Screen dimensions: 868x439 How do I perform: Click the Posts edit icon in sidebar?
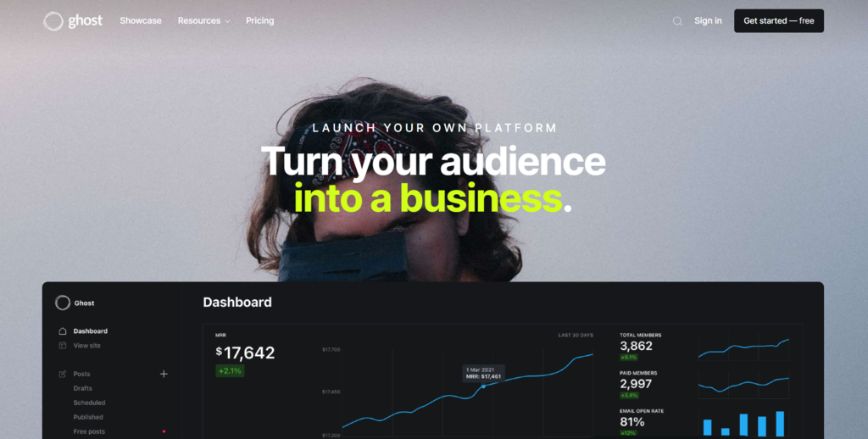[63, 375]
